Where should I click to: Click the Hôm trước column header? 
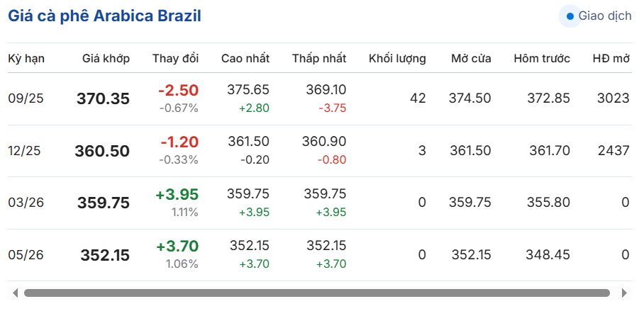(x=542, y=59)
